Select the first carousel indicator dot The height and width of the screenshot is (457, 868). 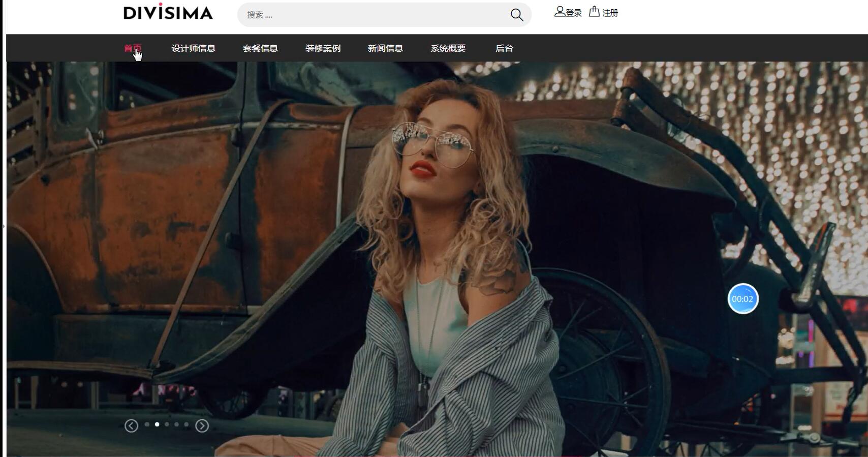pyautogui.click(x=147, y=424)
